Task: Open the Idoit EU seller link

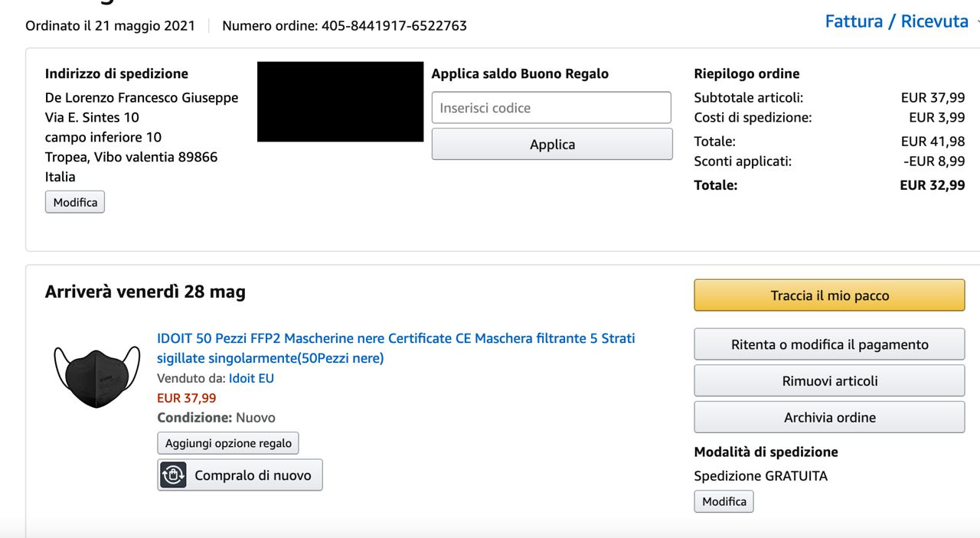Action: (x=251, y=378)
